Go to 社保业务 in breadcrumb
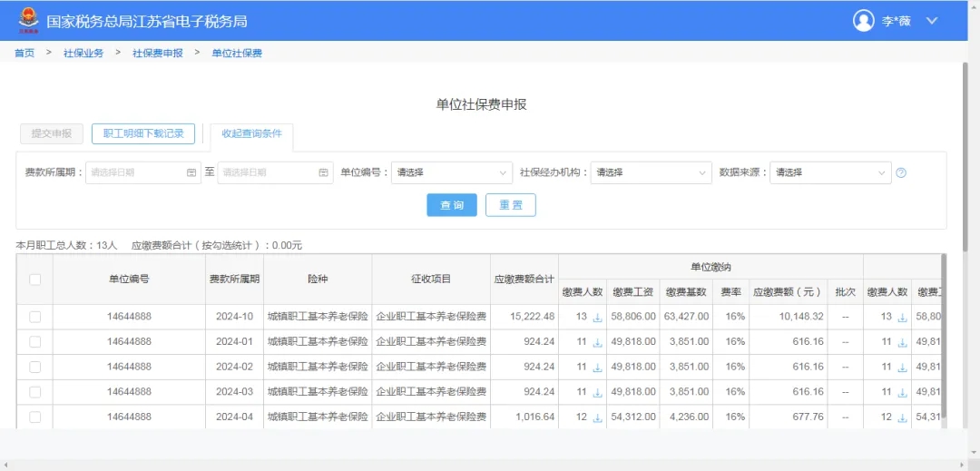Image resolution: width=980 pixels, height=471 pixels. point(83,54)
